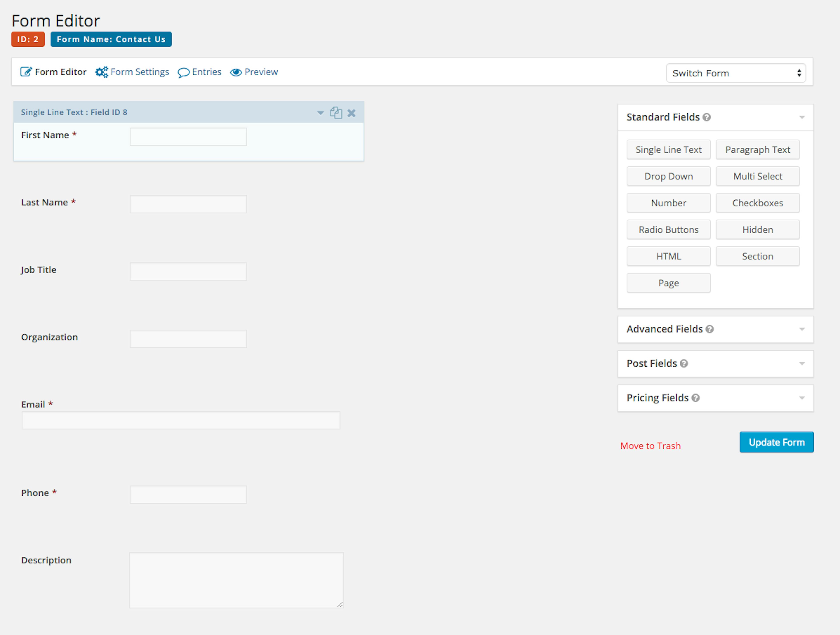This screenshot has height=635, width=840.
Task: Open the Form Editor tab
Action: point(53,72)
